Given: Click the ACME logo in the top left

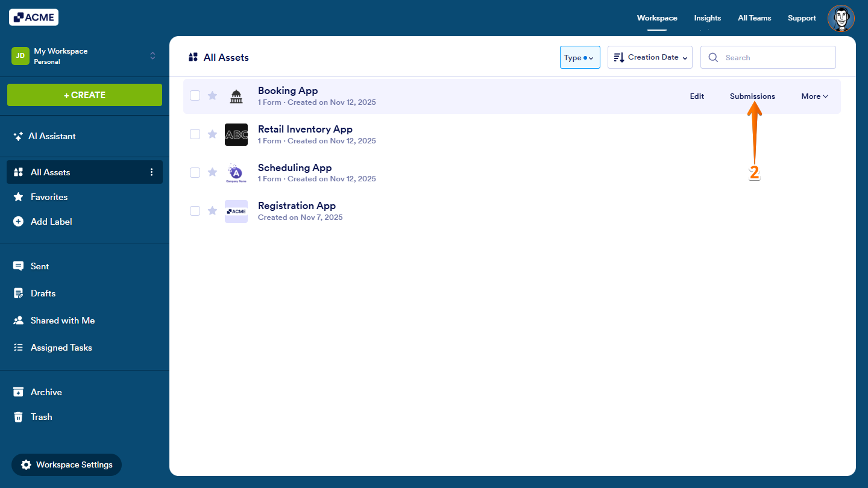Looking at the screenshot, I should pos(33,17).
